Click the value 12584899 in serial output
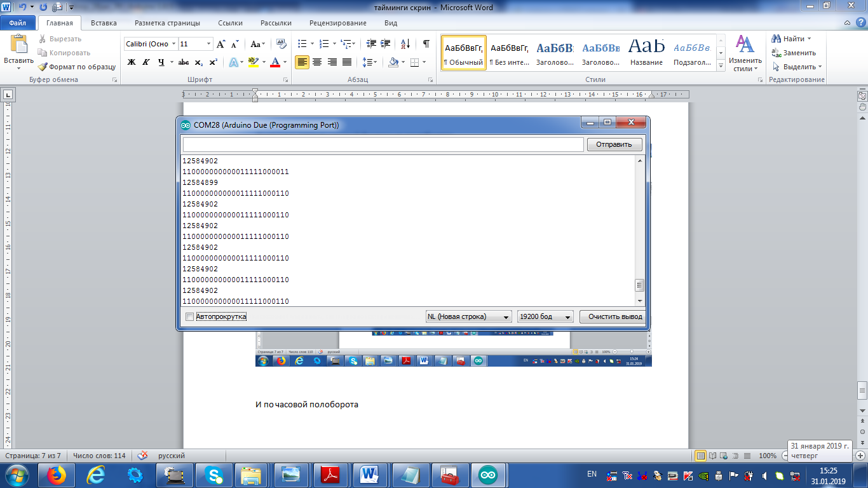 click(200, 182)
